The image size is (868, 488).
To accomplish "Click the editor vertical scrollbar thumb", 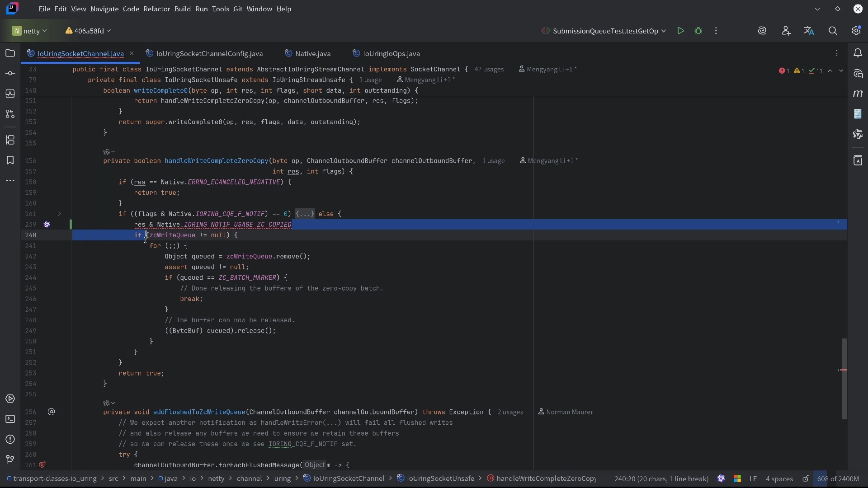I will pos(844,379).
